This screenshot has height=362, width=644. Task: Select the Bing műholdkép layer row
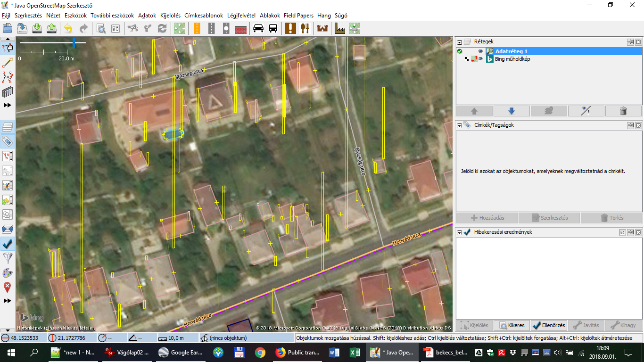click(549, 59)
